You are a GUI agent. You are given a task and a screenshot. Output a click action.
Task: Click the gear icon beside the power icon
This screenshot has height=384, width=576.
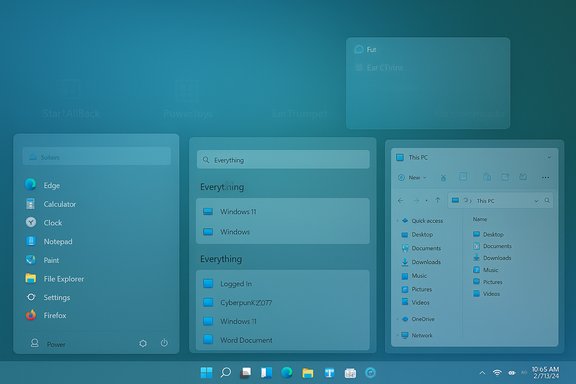click(x=143, y=343)
